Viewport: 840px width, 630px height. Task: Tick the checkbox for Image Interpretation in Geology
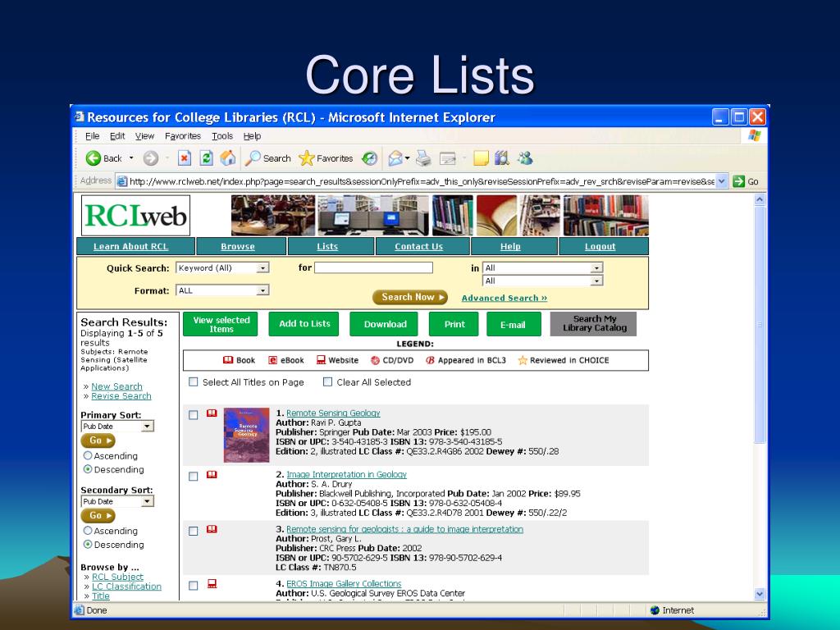pos(194,477)
